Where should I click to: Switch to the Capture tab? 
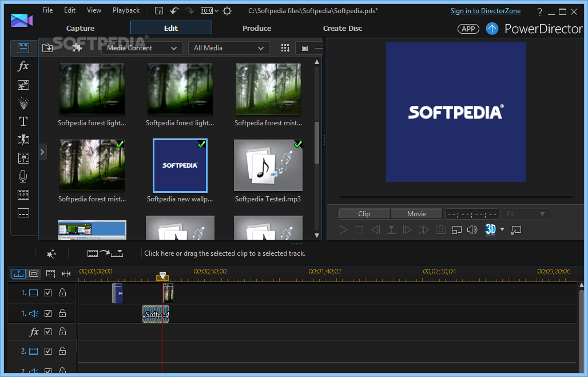pos(80,28)
